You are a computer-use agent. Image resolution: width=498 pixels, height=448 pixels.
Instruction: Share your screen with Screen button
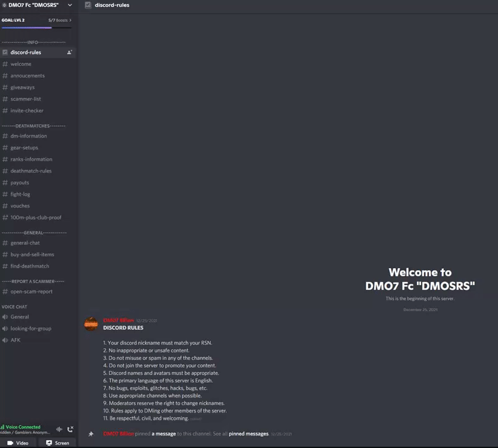click(x=57, y=443)
